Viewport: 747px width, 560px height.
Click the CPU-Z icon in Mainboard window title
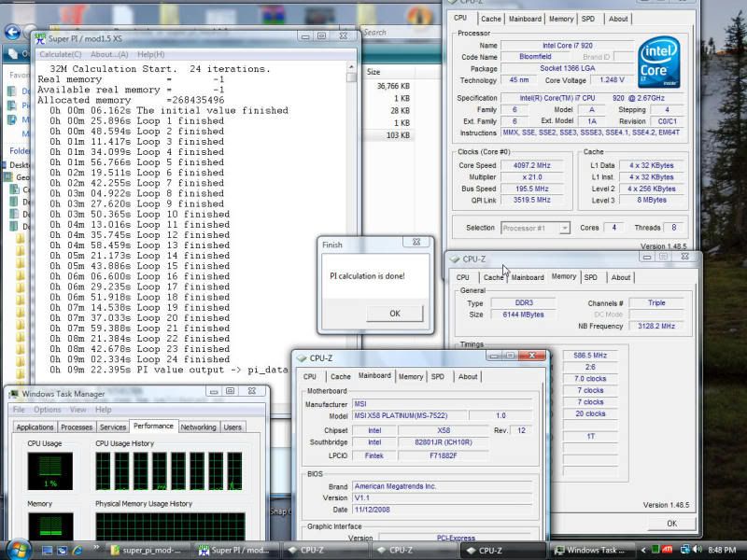click(302, 358)
